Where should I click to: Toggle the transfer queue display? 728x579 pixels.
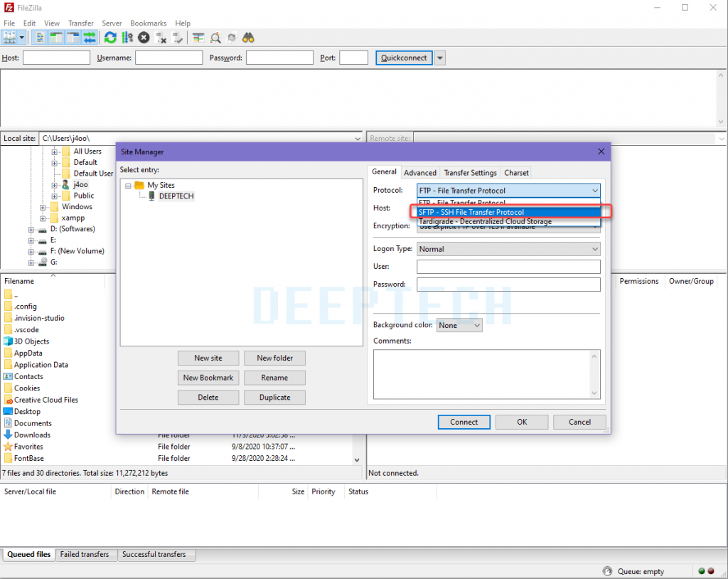pos(90,38)
